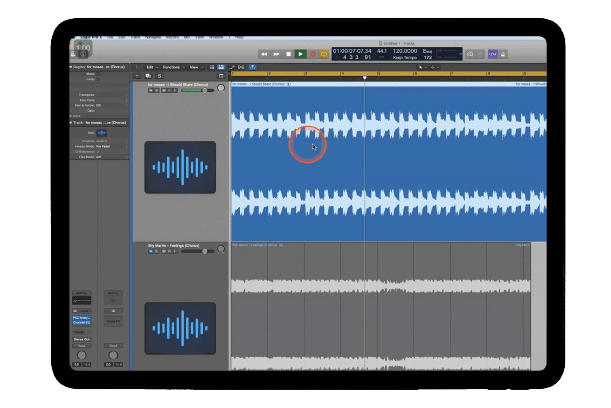This screenshot has width=611, height=408.
Task: Collapse the Track inspector disclosure triangle
Action: [x=70, y=122]
